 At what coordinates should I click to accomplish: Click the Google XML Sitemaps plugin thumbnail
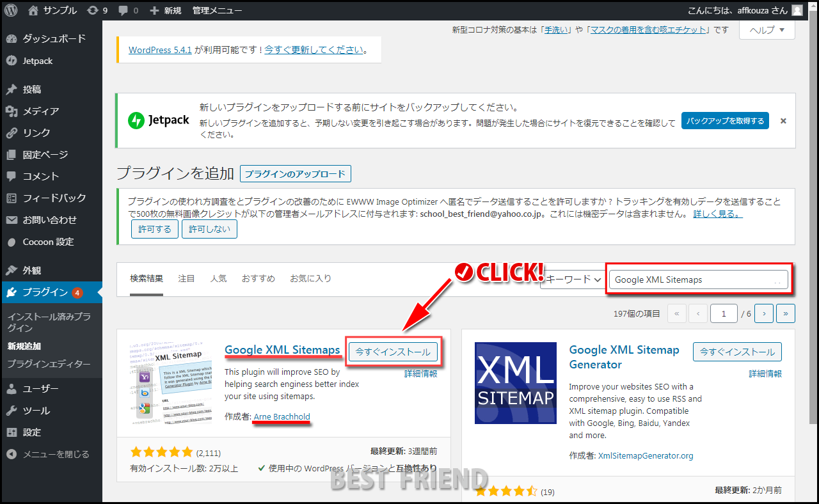click(171, 383)
